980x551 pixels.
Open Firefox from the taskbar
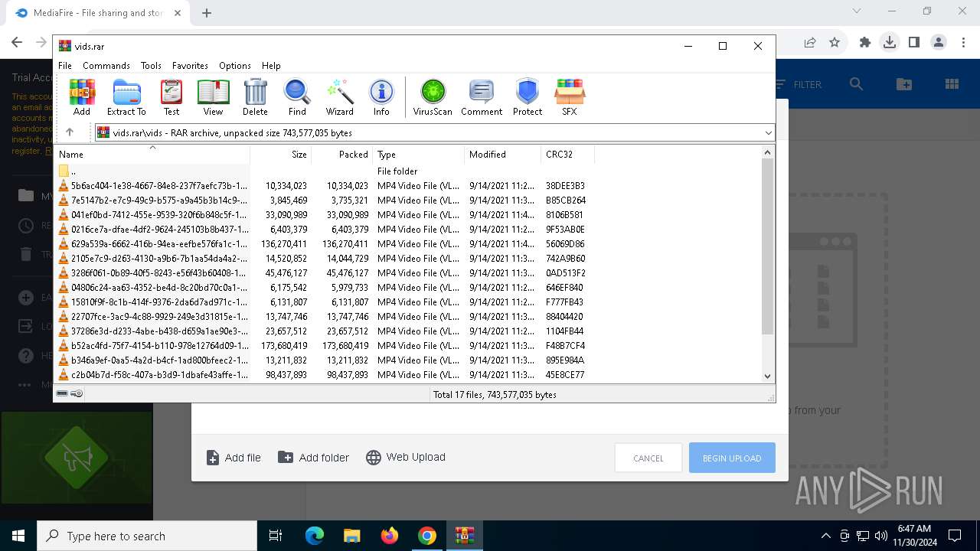(390, 536)
